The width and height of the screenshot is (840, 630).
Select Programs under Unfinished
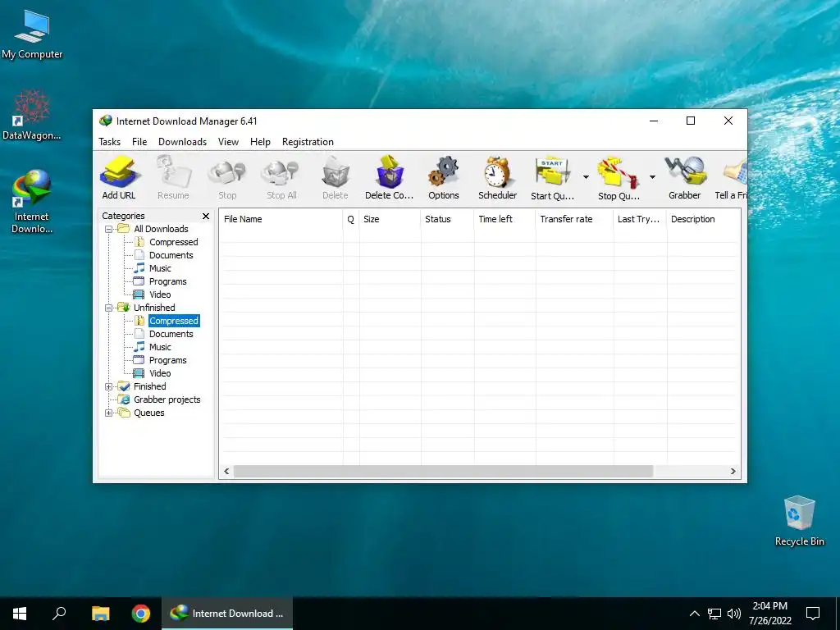pyautogui.click(x=167, y=361)
